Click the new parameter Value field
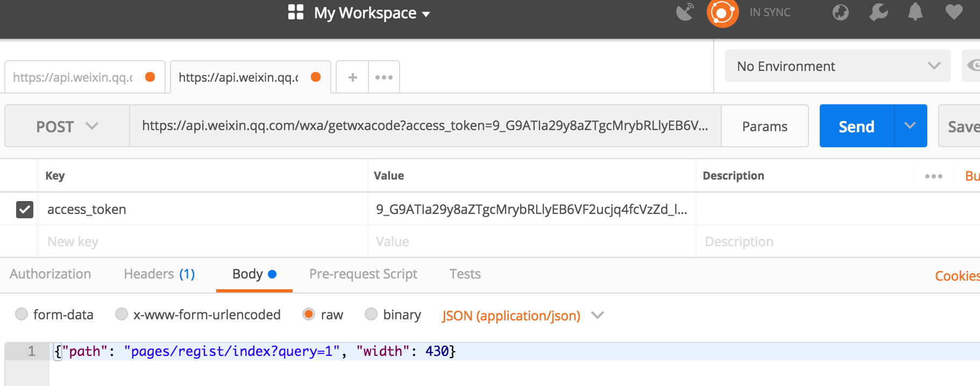Image resolution: width=980 pixels, height=386 pixels. pyautogui.click(x=532, y=241)
